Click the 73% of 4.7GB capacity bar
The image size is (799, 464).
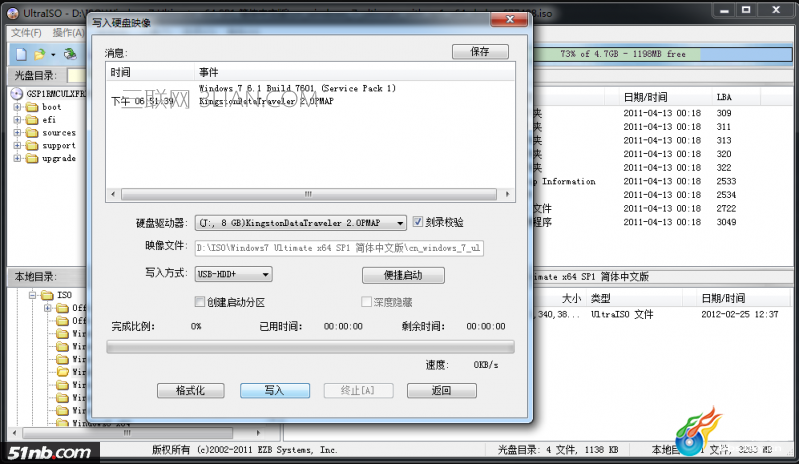[663, 54]
